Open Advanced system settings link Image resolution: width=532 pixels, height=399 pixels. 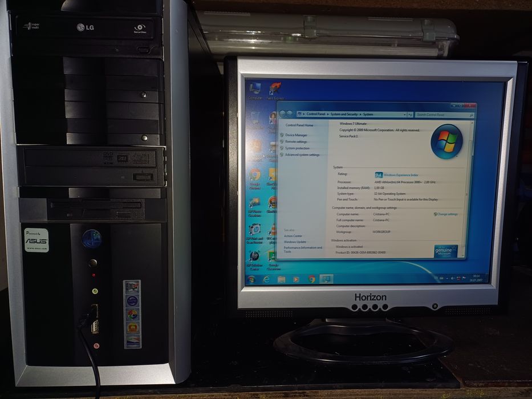coord(302,154)
